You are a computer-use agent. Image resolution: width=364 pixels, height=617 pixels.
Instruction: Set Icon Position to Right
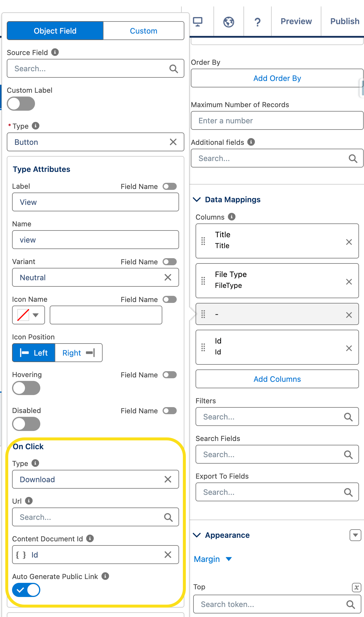(79, 353)
